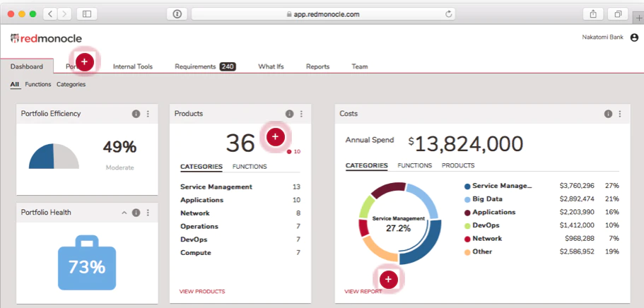Click the Safari share icon
644x308 pixels.
coord(593,14)
